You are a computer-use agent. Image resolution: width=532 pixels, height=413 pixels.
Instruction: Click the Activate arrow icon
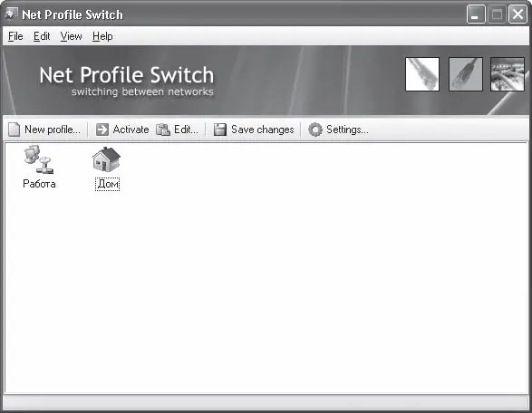102,130
